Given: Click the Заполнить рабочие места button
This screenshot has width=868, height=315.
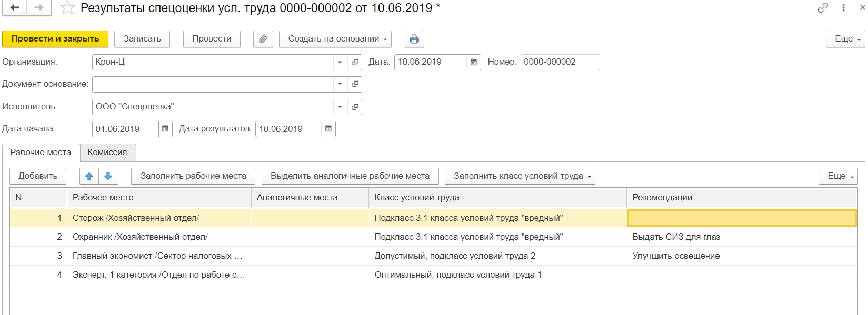Looking at the screenshot, I should 193,176.
